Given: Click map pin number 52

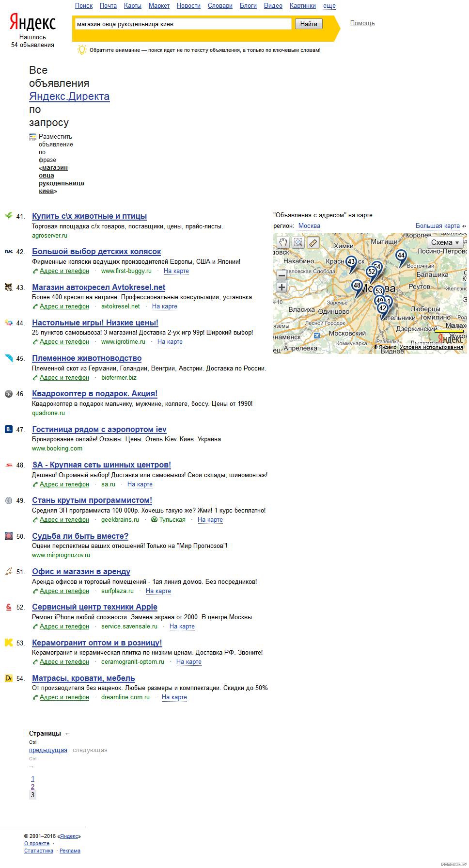Looking at the screenshot, I should [x=372, y=272].
